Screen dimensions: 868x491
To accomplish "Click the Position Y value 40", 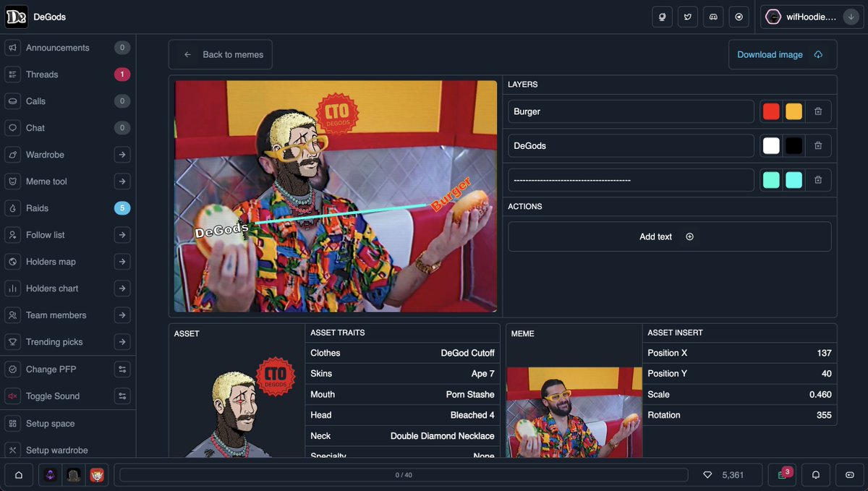I will tap(826, 374).
